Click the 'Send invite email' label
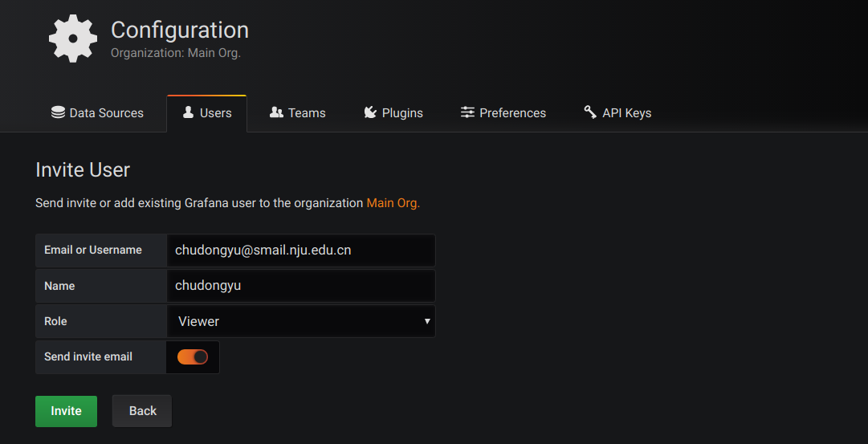The image size is (868, 444). click(x=88, y=357)
